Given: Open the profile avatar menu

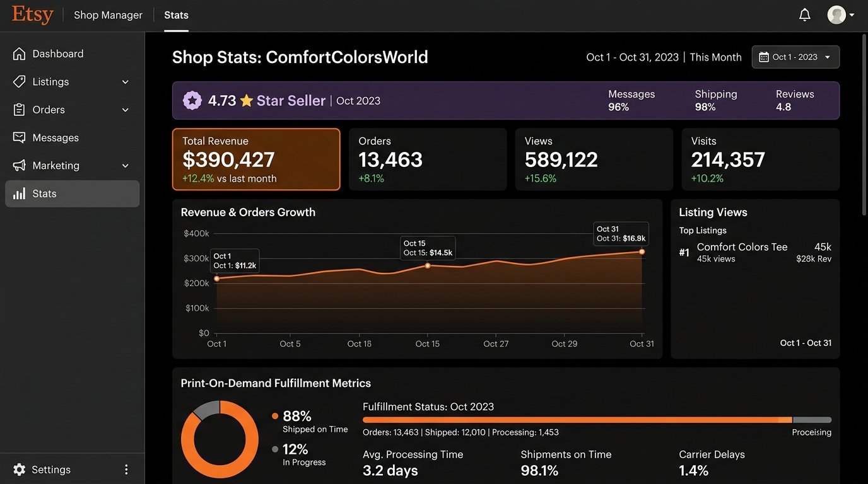Looking at the screenshot, I should tap(836, 14).
